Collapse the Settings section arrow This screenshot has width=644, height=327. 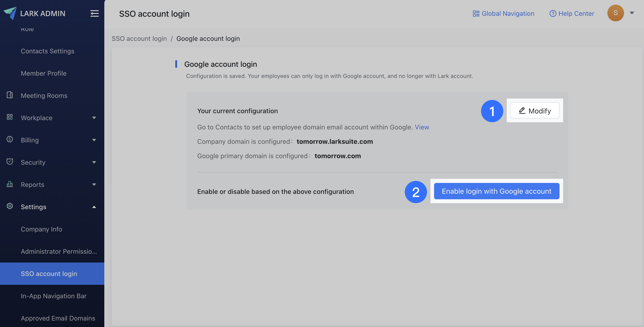[94, 207]
